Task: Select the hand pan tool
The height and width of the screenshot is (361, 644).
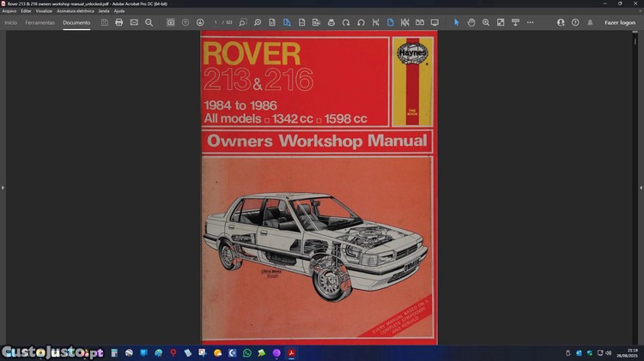Action: click(471, 22)
